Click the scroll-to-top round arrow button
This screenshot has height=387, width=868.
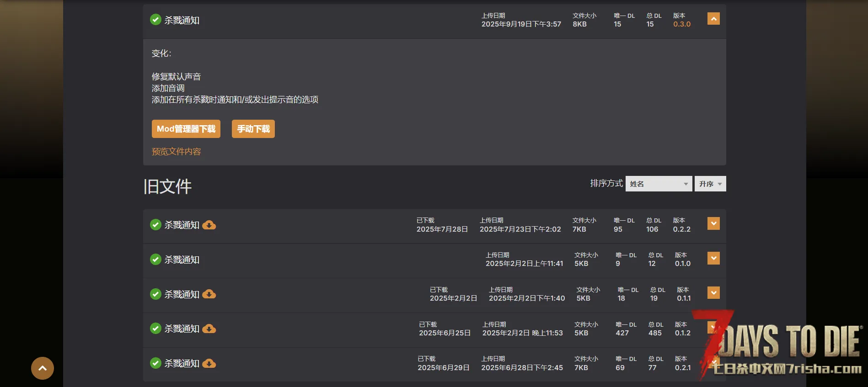tap(43, 368)
